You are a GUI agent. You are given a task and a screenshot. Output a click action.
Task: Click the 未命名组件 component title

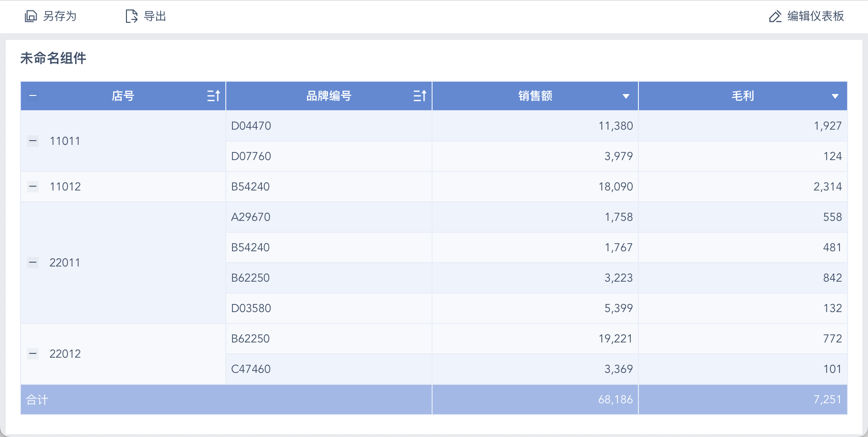coord(53,58)
